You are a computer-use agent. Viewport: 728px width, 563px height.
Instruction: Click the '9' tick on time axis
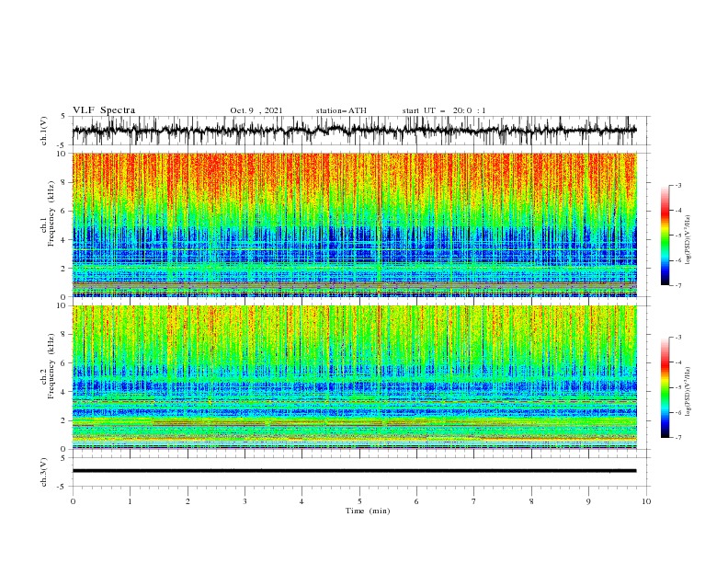588,501
